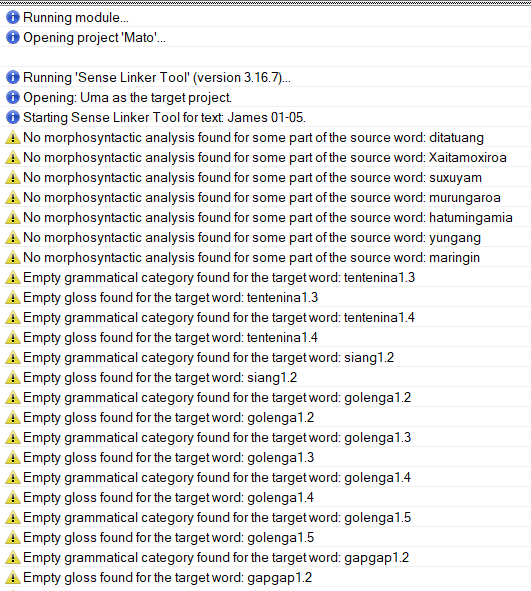Click warning icon for source word hatumingamia
Viewport: 531px width, 591px height.
(x=13, y=217)
